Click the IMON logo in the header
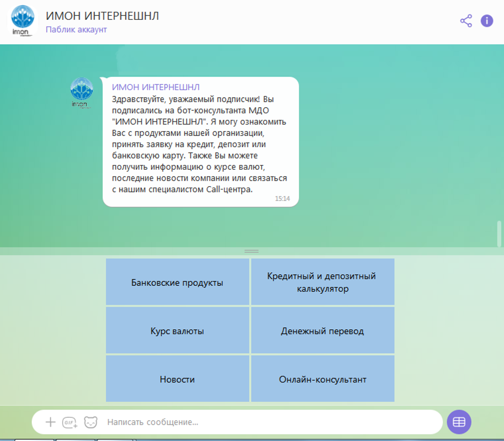 [22, 21]
